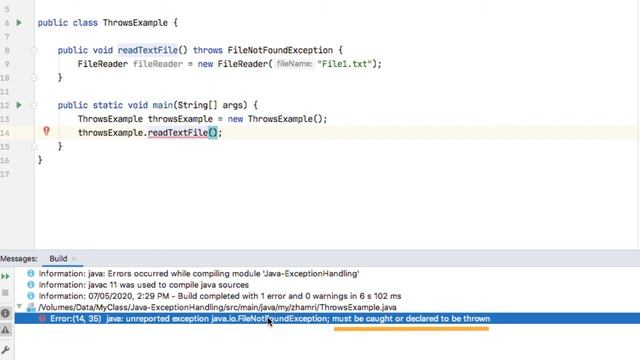Click the fold marker at line 10 closing brace
This screenshot has height=360, width=640.
34,78
